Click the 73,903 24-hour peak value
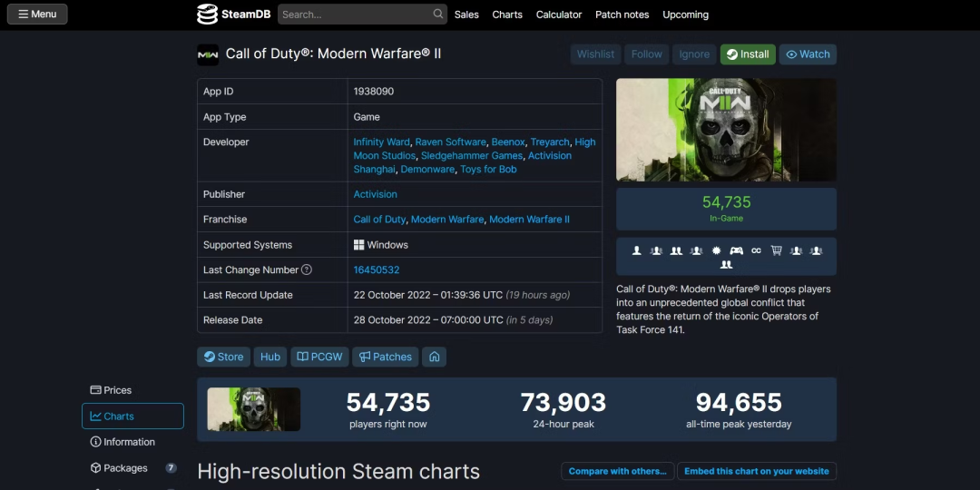Image resolution: width=980 pixels, height=490 pixels. coord(563,403)
